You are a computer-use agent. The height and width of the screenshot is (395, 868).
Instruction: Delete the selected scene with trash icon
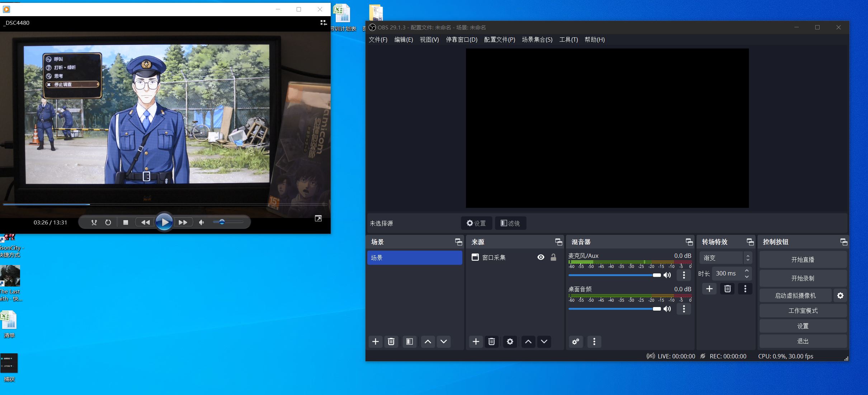point(391,341)
